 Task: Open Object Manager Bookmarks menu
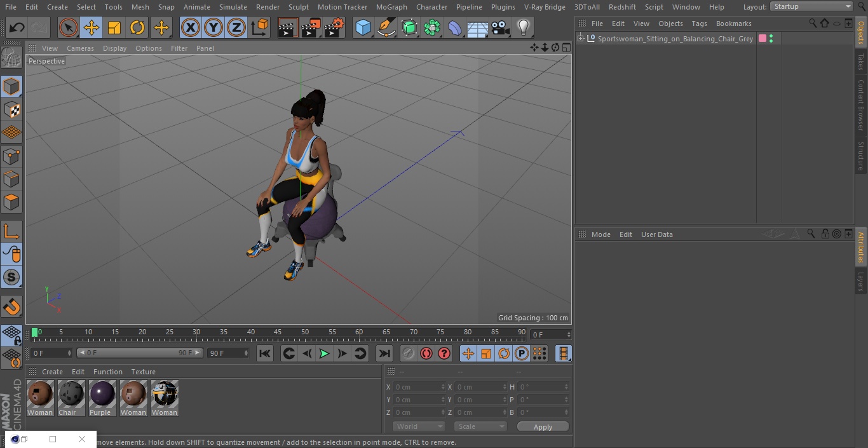click(x=734, y=24)
